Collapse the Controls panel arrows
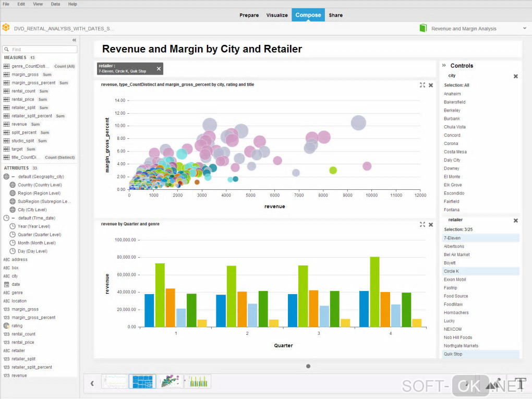This screenshot has height=399, width=532. pos(444,66)
